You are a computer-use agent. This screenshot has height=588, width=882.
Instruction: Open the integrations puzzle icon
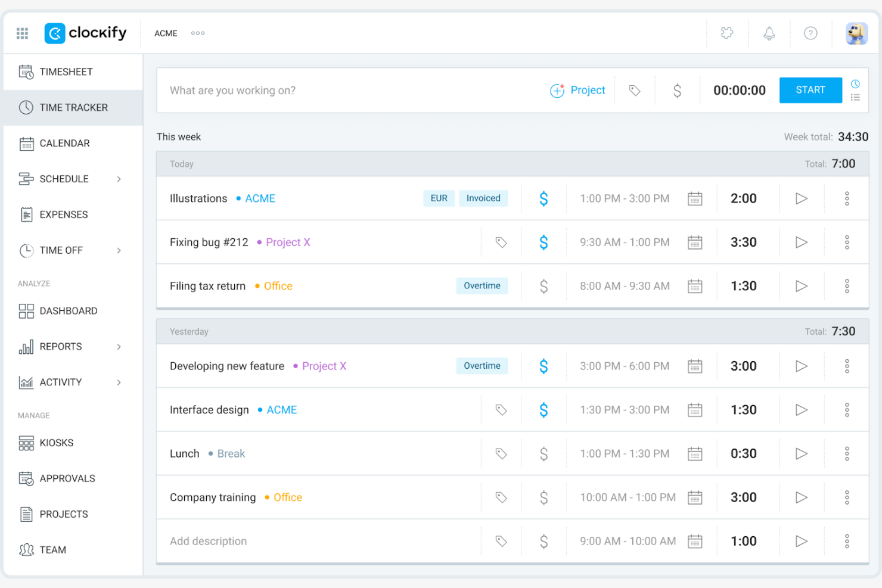point(727,33)
